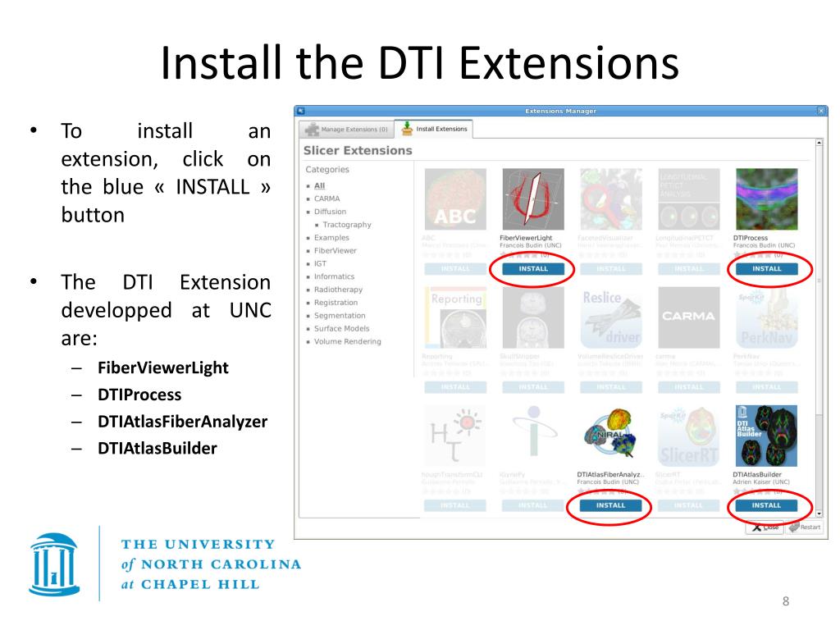Click the Restart button

[x=805, y=527]
